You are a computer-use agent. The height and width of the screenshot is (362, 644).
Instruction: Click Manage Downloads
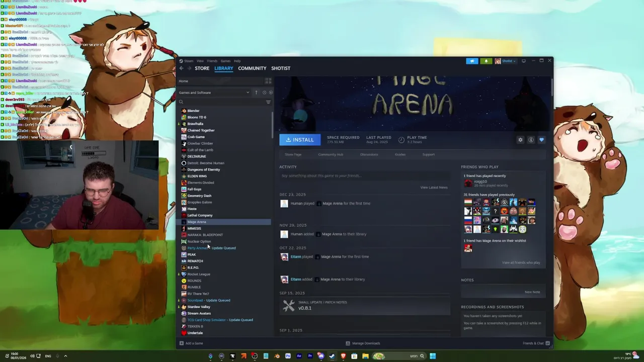click(x=363, y=343)
